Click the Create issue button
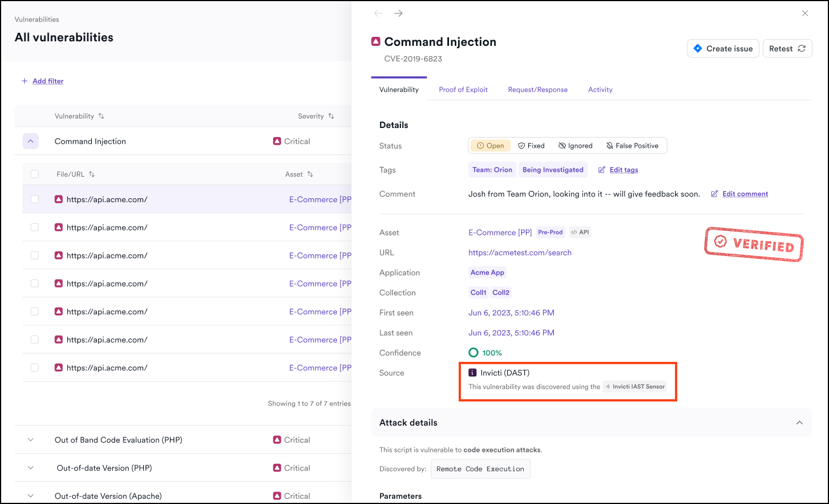The height and width of the screenshot is (504, 829). click(723, 48)
